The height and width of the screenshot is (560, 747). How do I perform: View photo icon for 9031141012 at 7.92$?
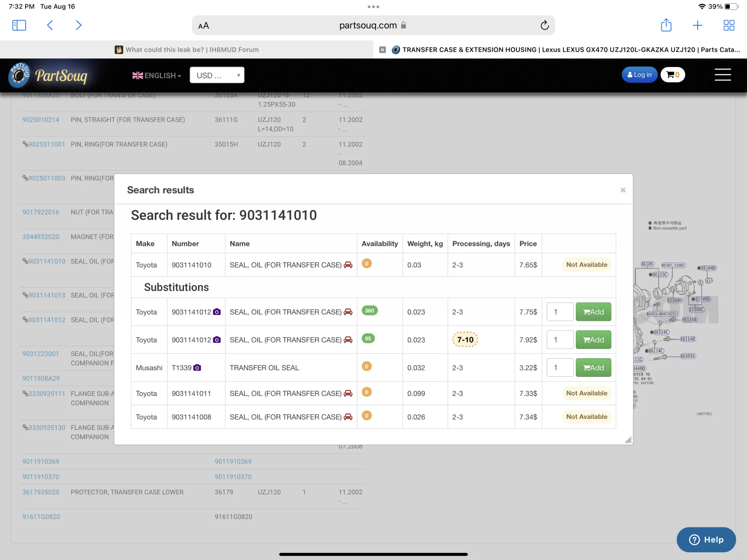[x=217, y=340]
